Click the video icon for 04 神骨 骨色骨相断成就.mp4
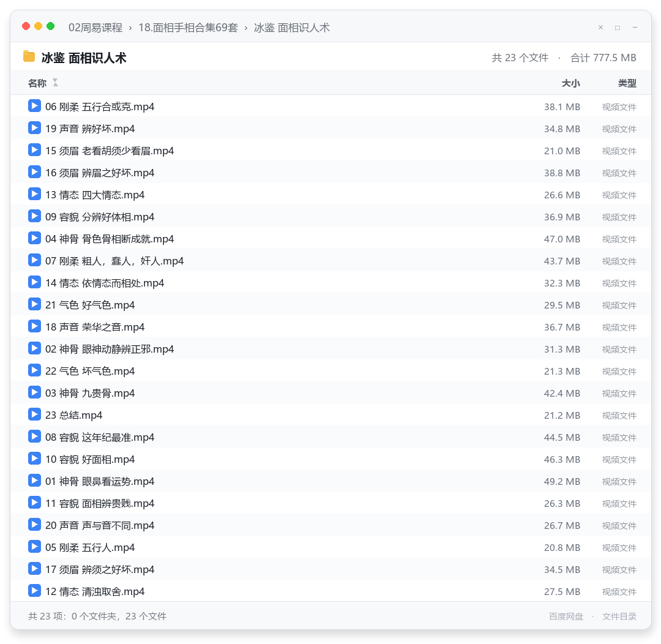 click(x=34, y=238)
